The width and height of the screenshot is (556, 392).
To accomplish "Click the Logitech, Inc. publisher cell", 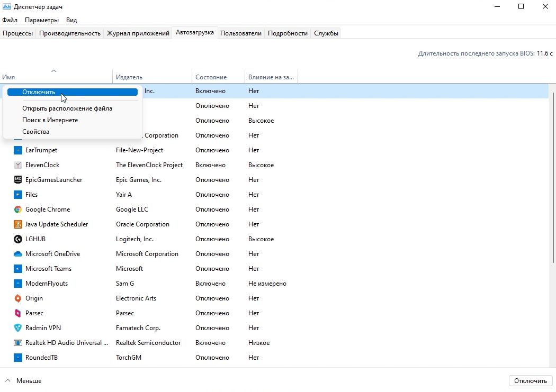I will (134, 239).
